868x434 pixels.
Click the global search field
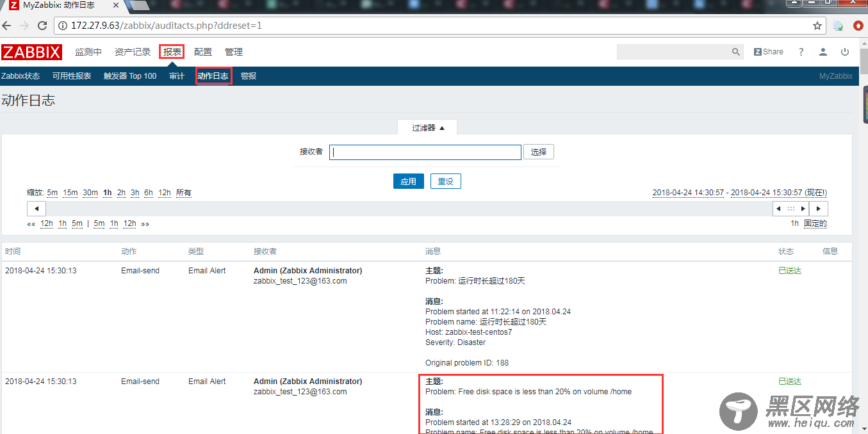(674, 52)
